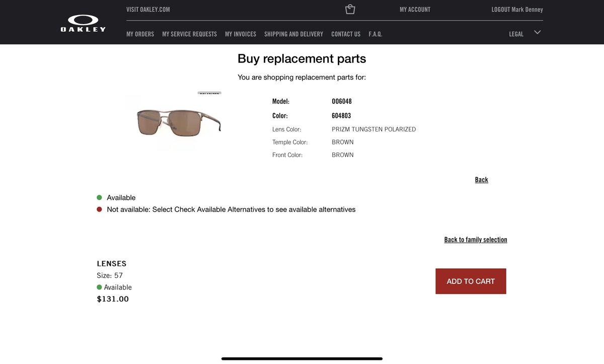The height and width of the screenshot is (364, 604).
Task: Click the green availability dot under Lenses
Action: 99,287
